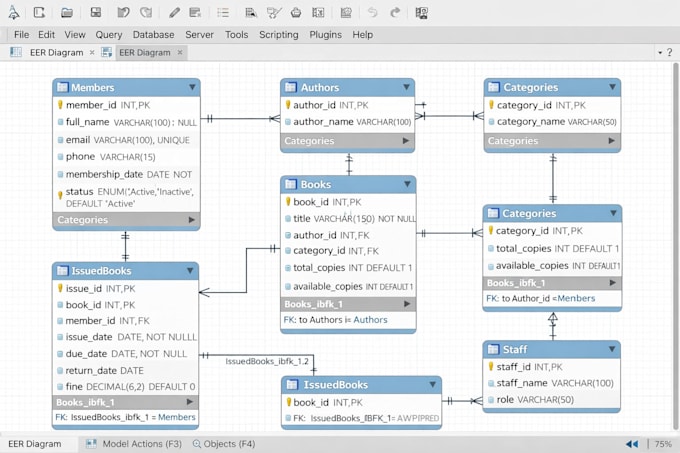The height and width of the screenshot is (453, 680).
Task: Click the rewind double-arrow icon near zoom
Action: click(632, 444)
